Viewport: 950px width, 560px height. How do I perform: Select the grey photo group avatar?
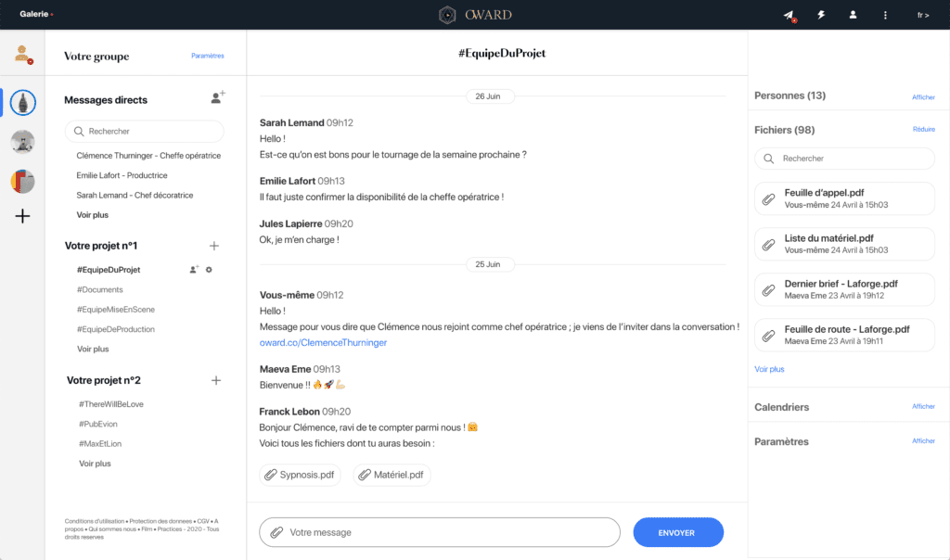23,142
